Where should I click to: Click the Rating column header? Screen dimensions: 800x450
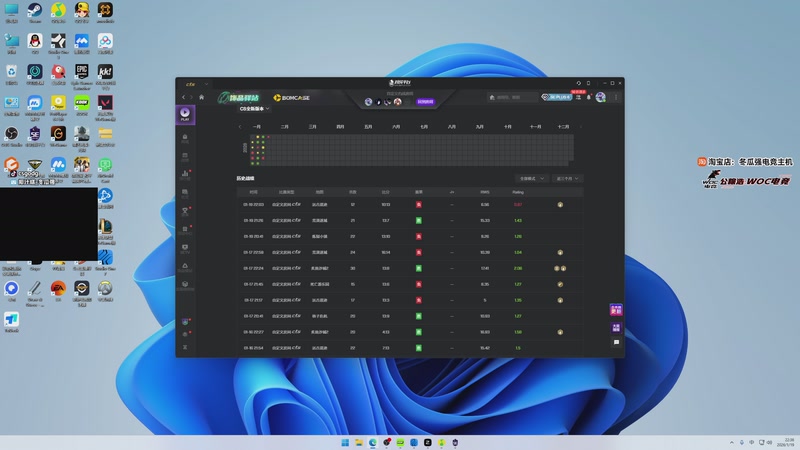[x=518, y=192]
